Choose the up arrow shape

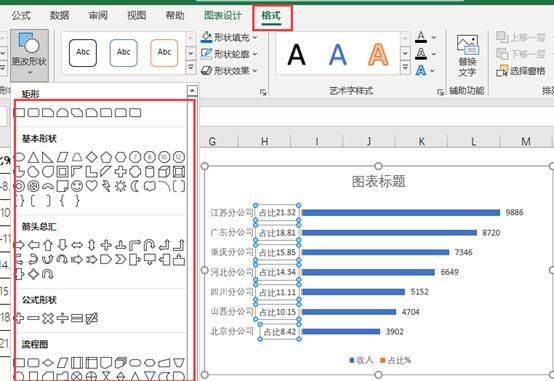[x=48, y=245]
